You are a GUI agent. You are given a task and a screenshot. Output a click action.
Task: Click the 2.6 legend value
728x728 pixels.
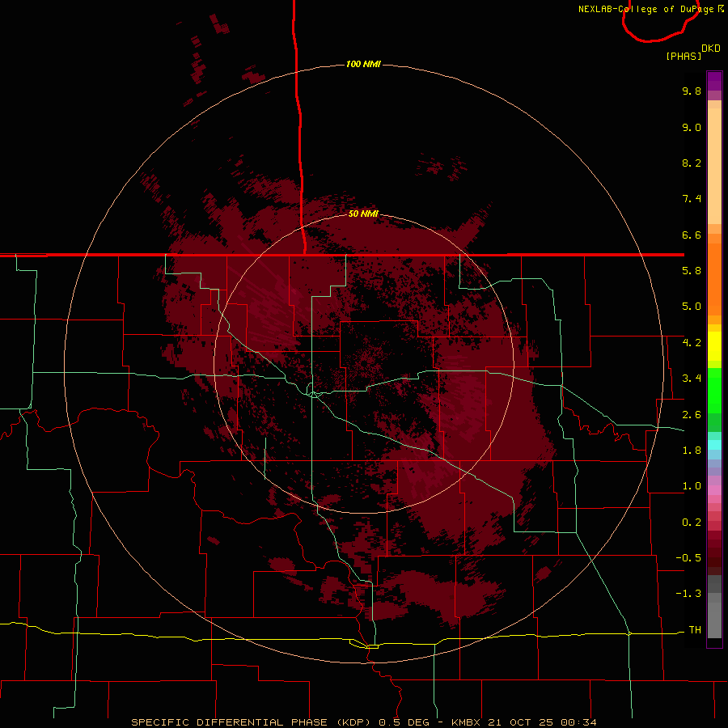tap(692, 415)
